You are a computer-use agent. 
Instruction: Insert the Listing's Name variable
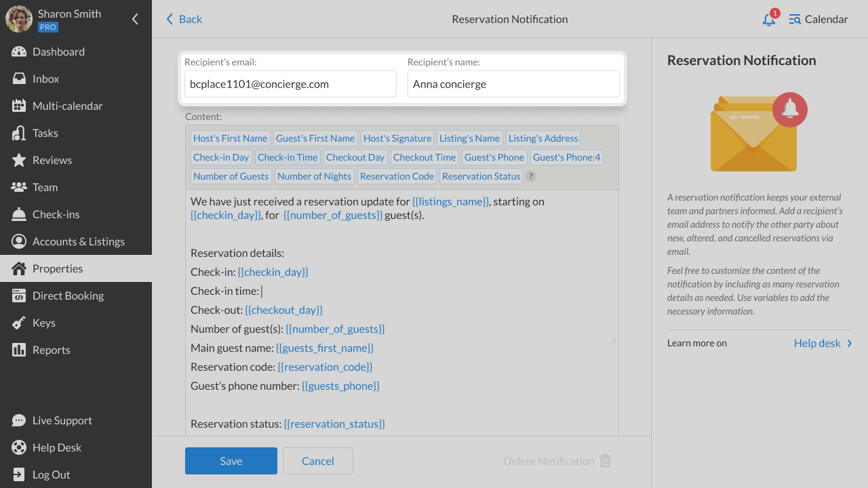point(469,138)
